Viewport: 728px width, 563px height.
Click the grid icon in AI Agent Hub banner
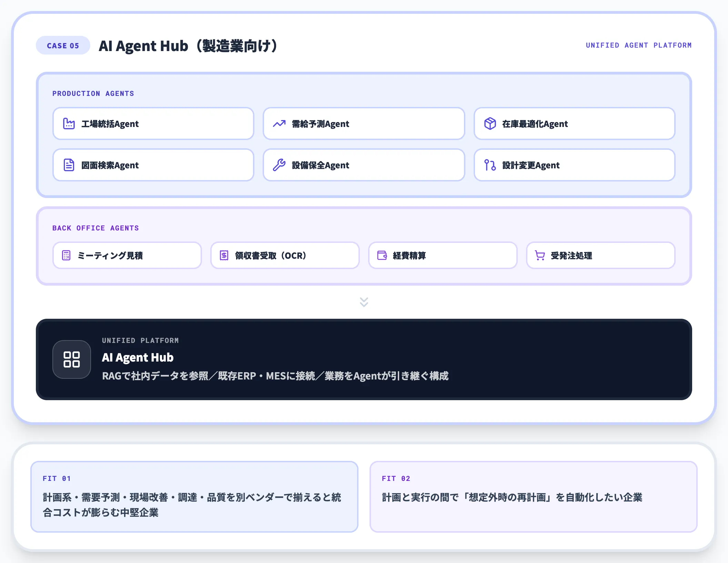(x=72, y=359)
